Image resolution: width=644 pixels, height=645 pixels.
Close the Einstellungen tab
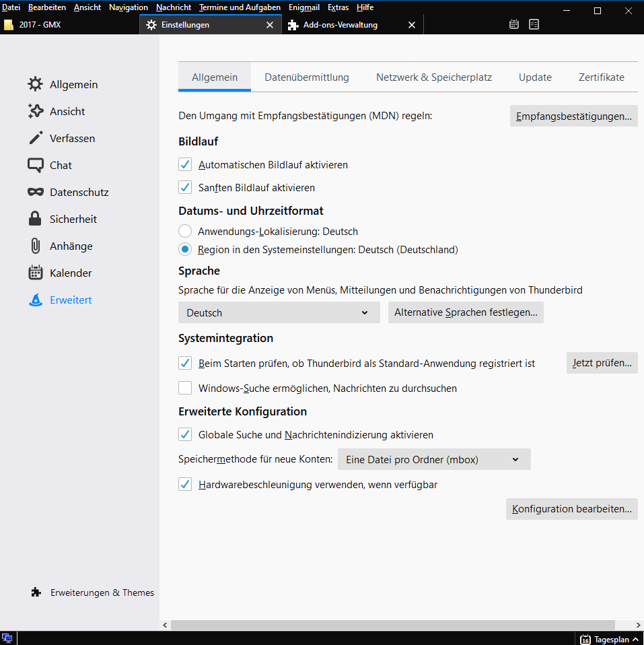tap(270, 25)
